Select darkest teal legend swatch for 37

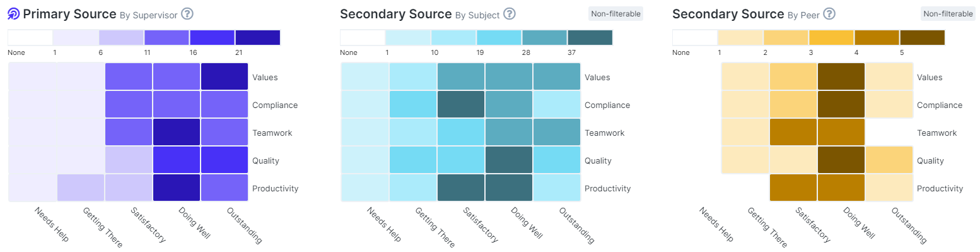click(590, 38)
